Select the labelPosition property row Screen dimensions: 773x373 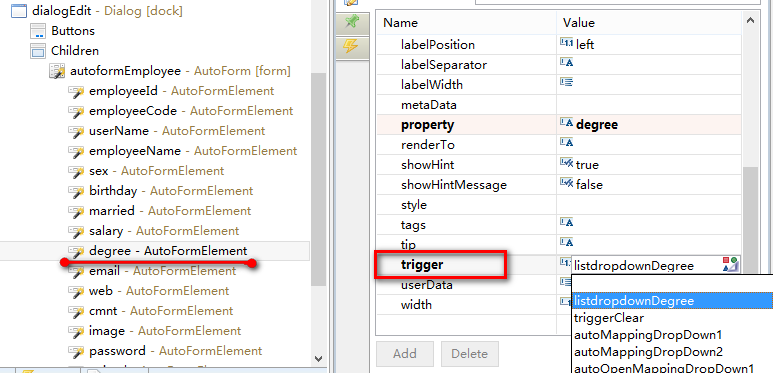tap(559, 44)
